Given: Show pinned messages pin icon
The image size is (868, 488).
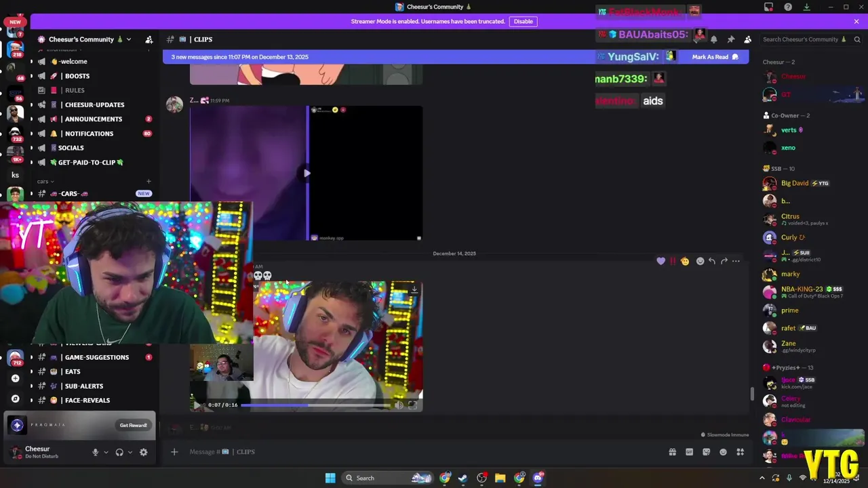Looking at the screenshot, I should 730,39.
